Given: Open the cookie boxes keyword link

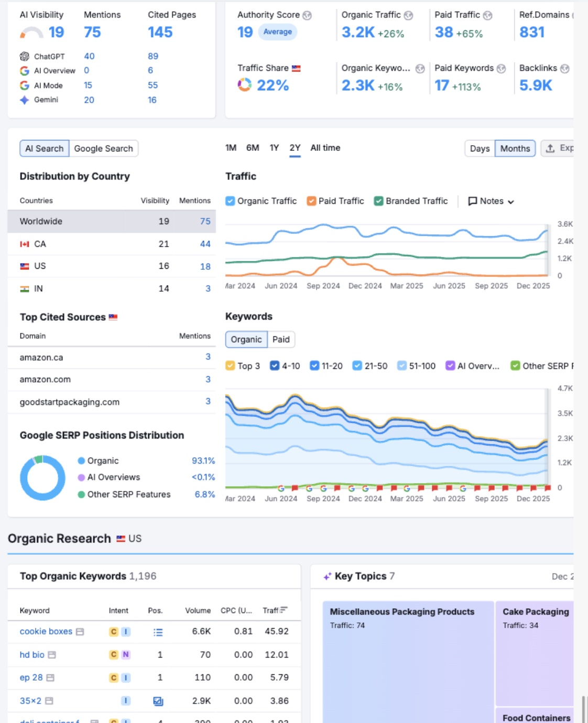Looking at the screenshot, I should tap(46, 631).
